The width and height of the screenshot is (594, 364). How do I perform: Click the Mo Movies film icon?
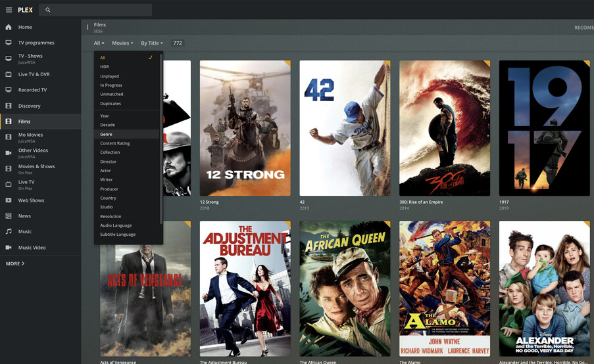(x=9, y=137)
